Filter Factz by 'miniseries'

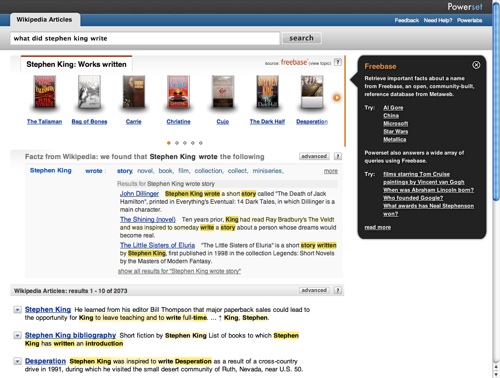(x=268, y=171)
